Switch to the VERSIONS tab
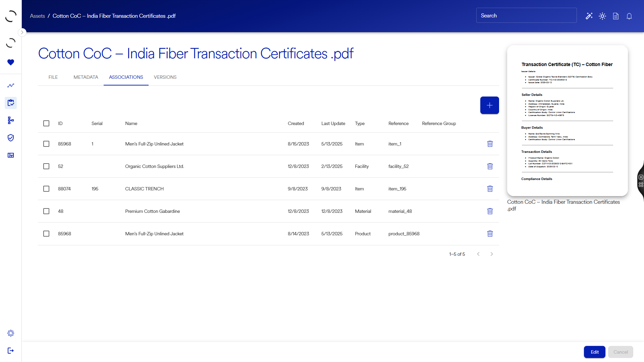Image resolution: width=644 pixels, height=362 pixels. coord(165,77)
